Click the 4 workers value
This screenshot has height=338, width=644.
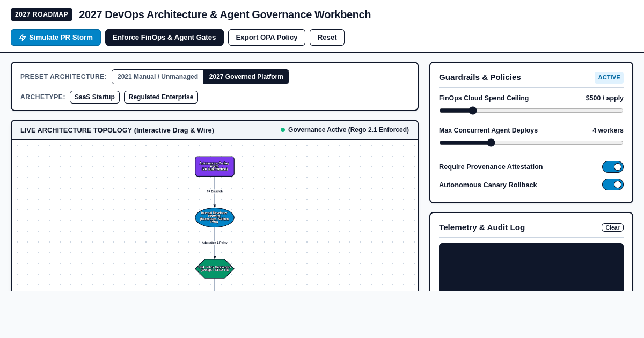(x=608, y=130)
